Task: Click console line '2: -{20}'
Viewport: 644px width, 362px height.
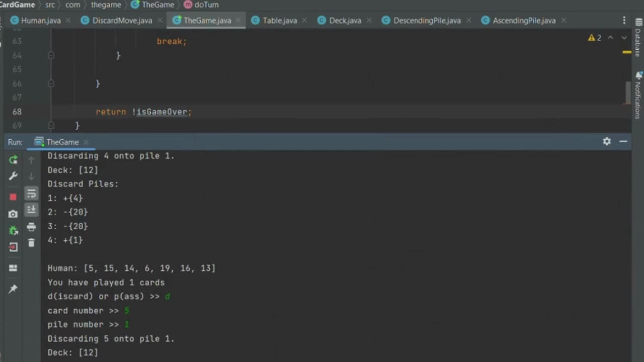Action: coord(68,212)
